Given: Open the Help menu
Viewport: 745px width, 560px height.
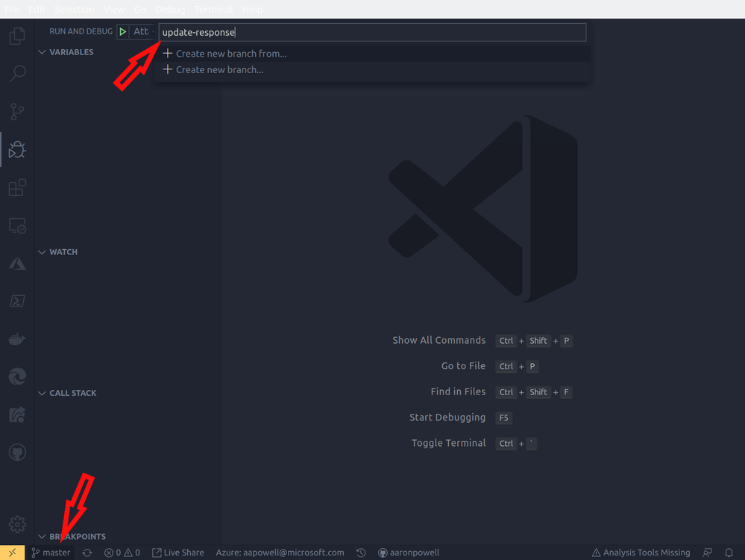Looking at the screenshot, I should (x=252, y=10).
